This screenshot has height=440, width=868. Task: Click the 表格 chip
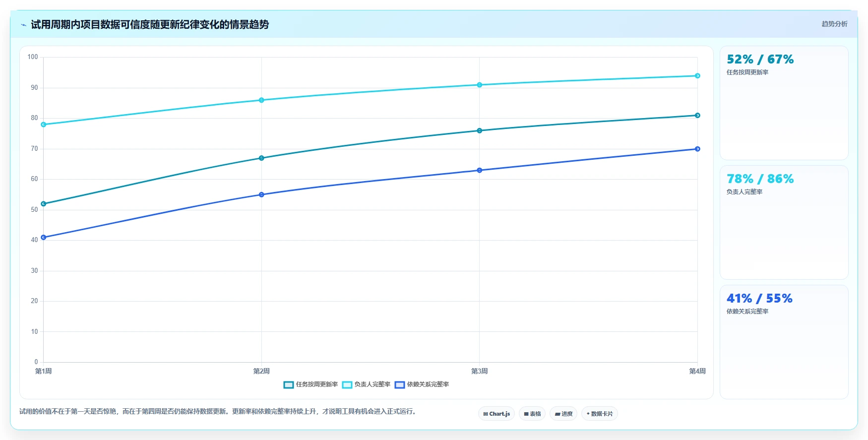point(532,414)
